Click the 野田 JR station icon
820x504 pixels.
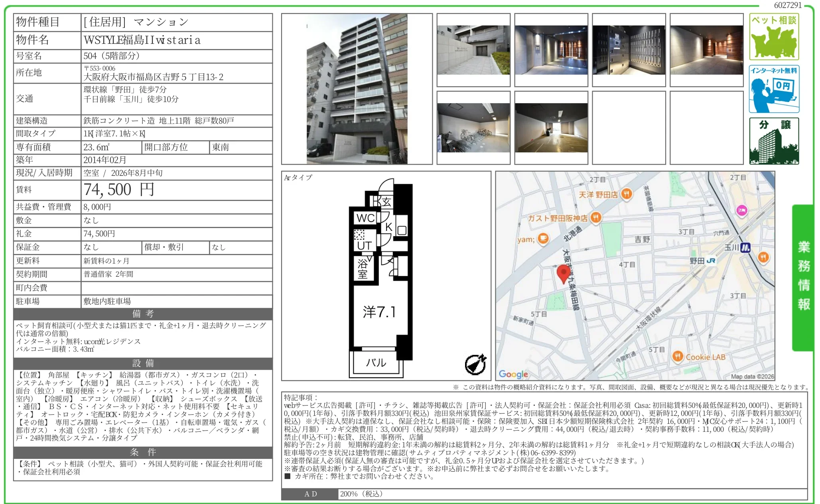click(711, 261)
